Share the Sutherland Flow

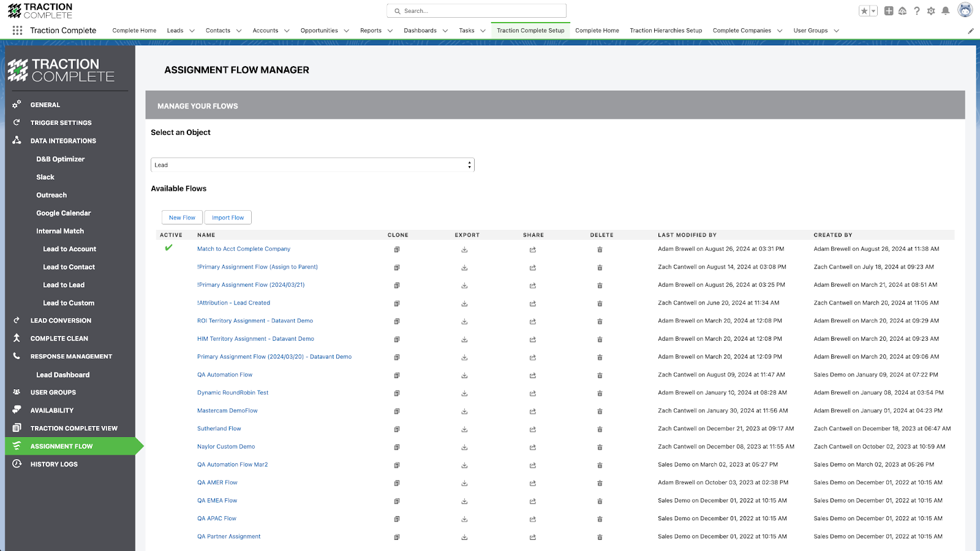pyautogui.click(x=533, y=429)
